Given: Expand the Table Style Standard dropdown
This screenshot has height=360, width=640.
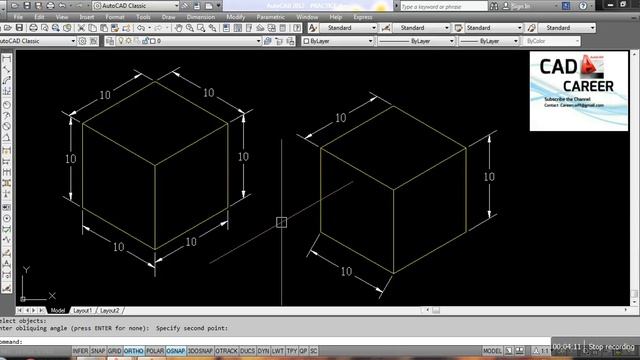Looking at the screenshot, I should tap(520, 28).
